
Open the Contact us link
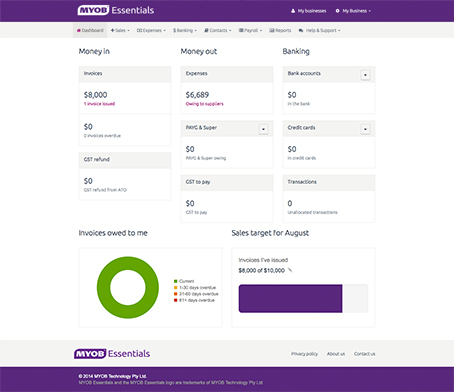point(364,354)
